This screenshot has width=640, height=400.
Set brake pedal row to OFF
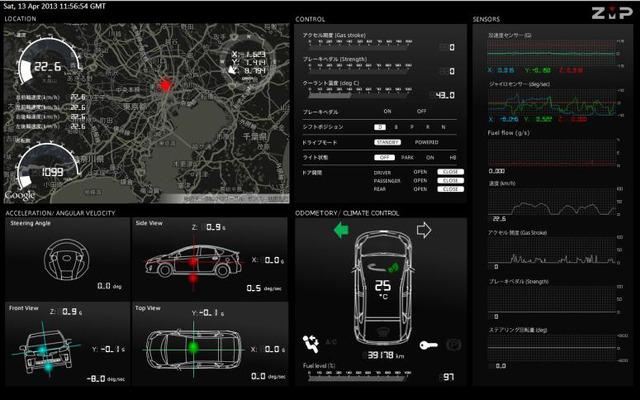coord(422,111)
